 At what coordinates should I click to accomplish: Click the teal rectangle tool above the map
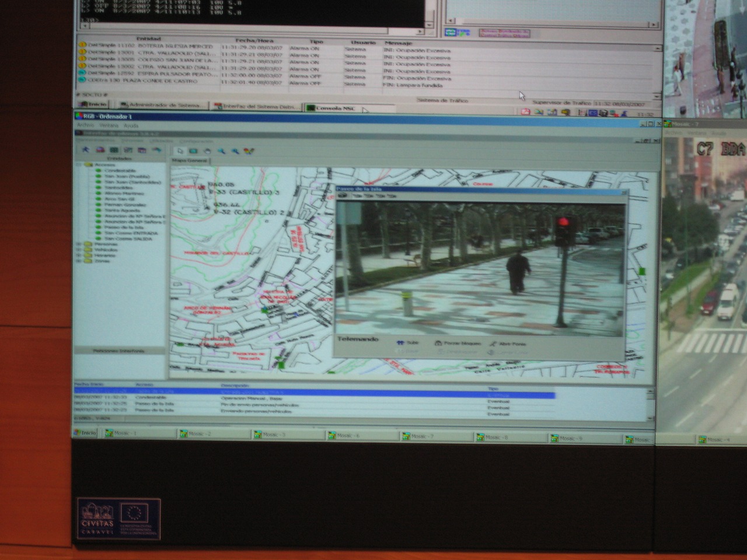(x=194, y=151)
